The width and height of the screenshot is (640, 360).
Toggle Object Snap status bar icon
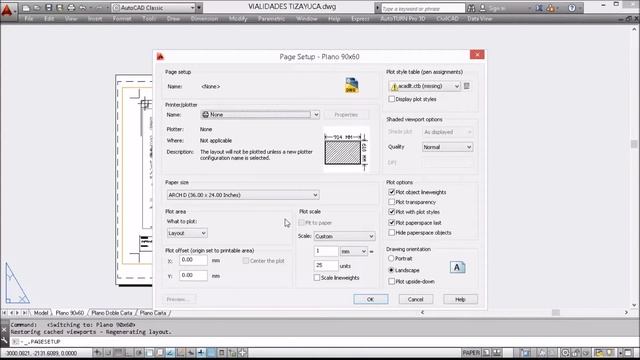(149, 353)
